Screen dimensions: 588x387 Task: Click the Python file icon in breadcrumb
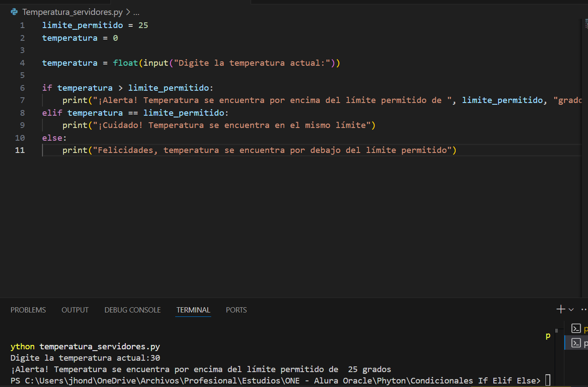(14, 12)
